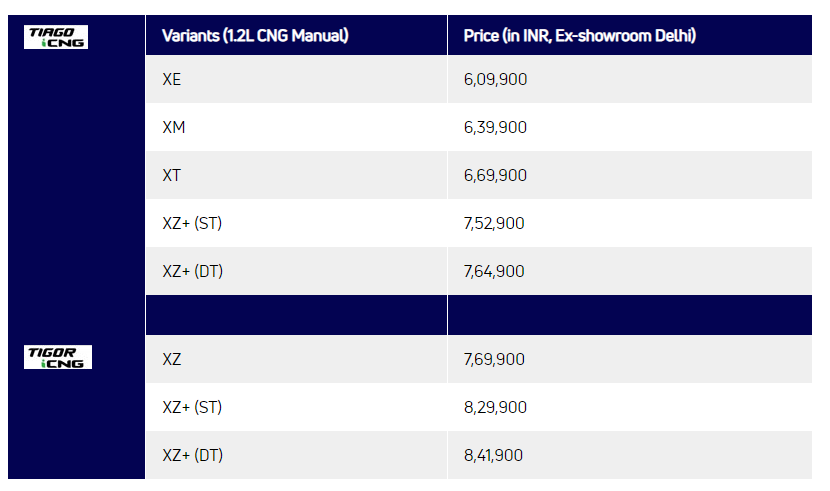Viewport: 830px width, 491px height.
Task: Click the Tiago iCNG logo
Action: pyautogui.click(x=57, y=37)
